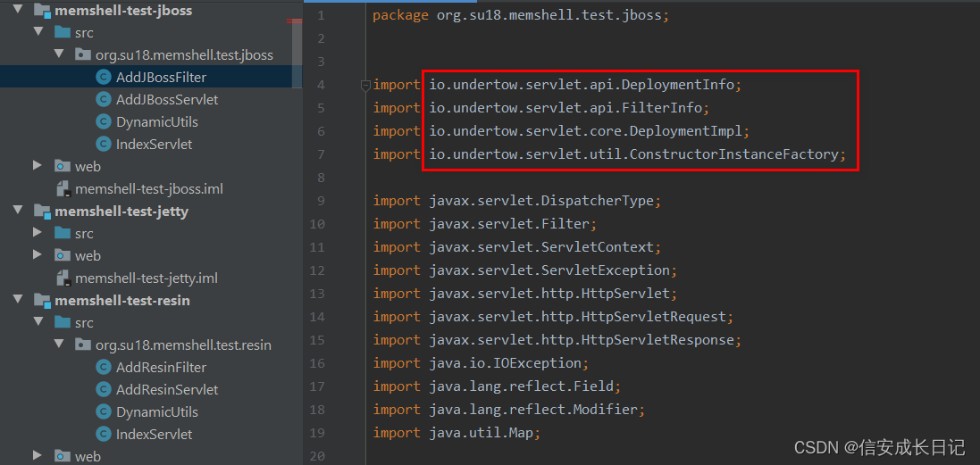Click the ConstructorInstanceFactory import line
The width and height of the screenshot is (980, 465).
tap(609, 154)
